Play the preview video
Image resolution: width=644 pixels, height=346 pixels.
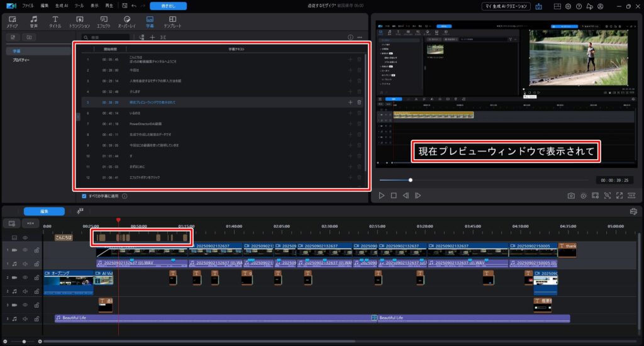381,196
